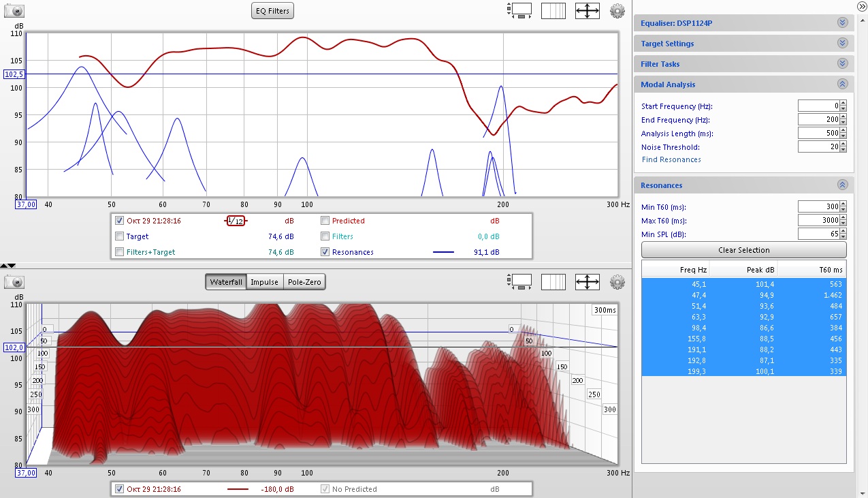The height and width of the screenshot is (498, 868).
Task: Collapse the right side panel with double-arrow
Action: click(x=861, y=6)
